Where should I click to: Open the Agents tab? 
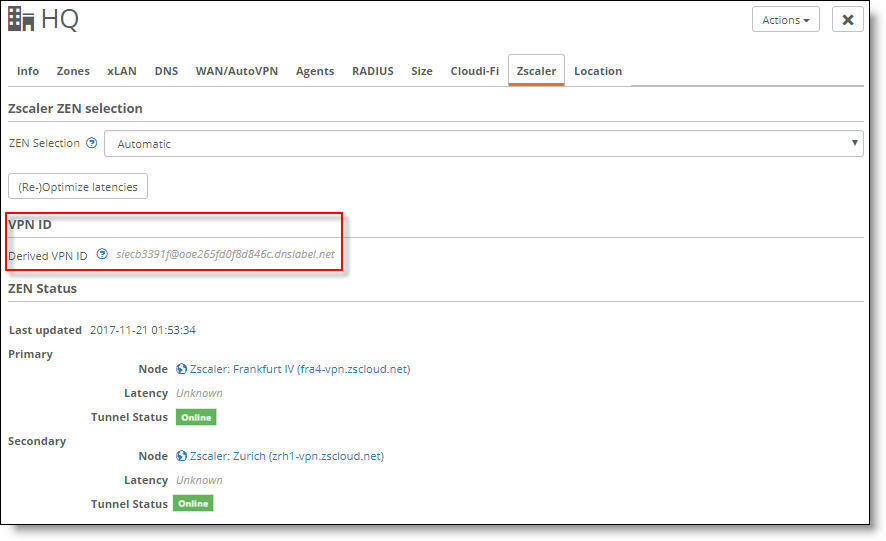click(x=315, y=71)
